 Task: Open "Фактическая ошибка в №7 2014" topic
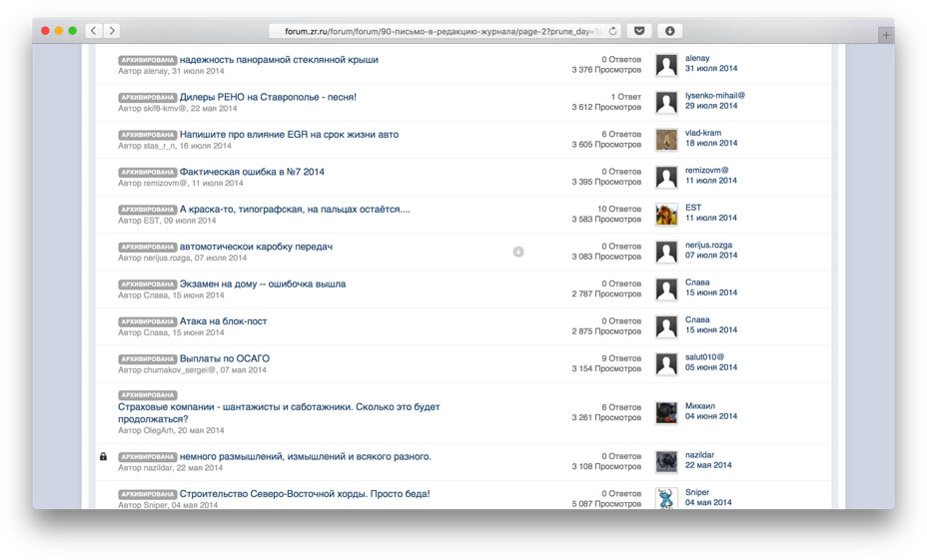[252, 172]
